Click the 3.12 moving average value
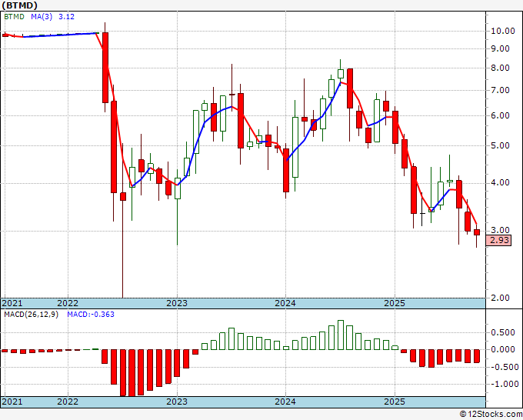The image size is (523, 420). (66, 17)
